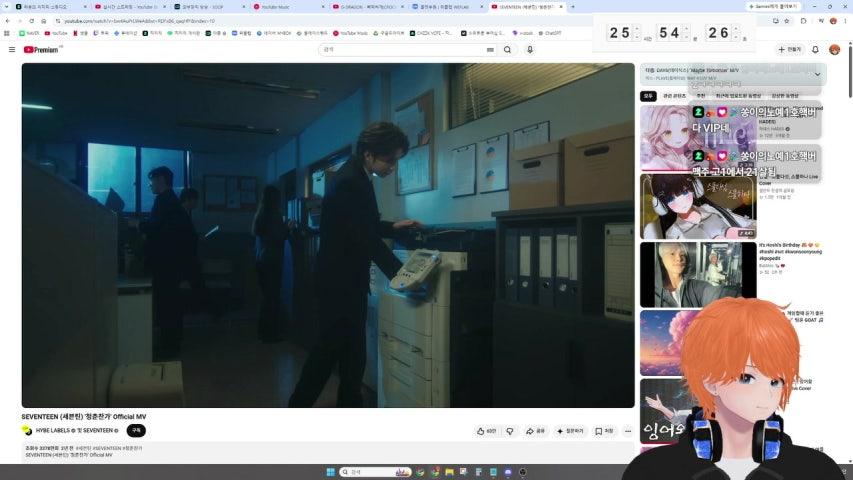Open the YouTube hamburger guide menu
Image resolution: width=853 pixels, height=480 pixels.
[x=12, y=50]
